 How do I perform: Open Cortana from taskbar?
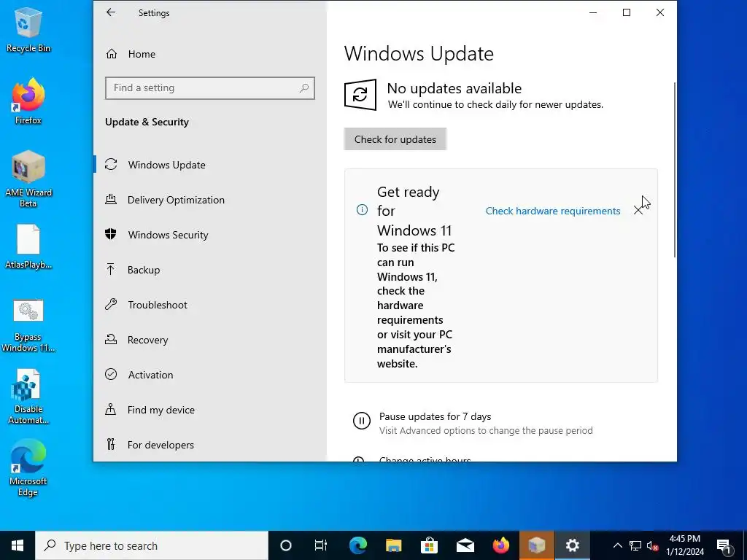click(286, 545)
